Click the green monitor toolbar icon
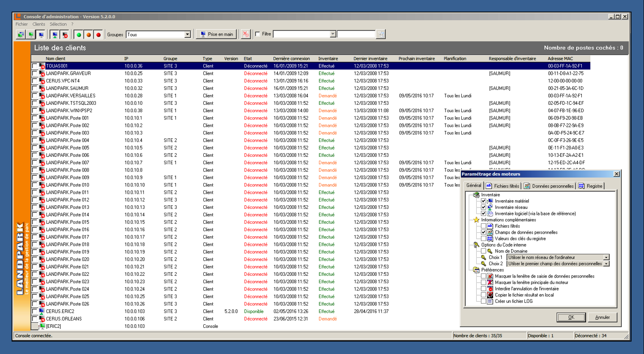This screenshot has height=354, width=644. (31, 35)
